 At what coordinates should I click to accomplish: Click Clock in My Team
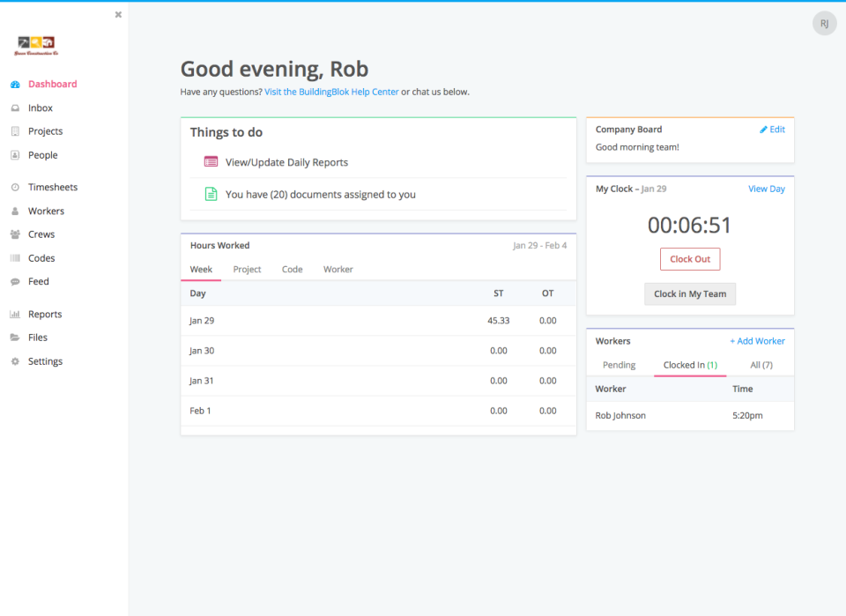click(690, 293)
